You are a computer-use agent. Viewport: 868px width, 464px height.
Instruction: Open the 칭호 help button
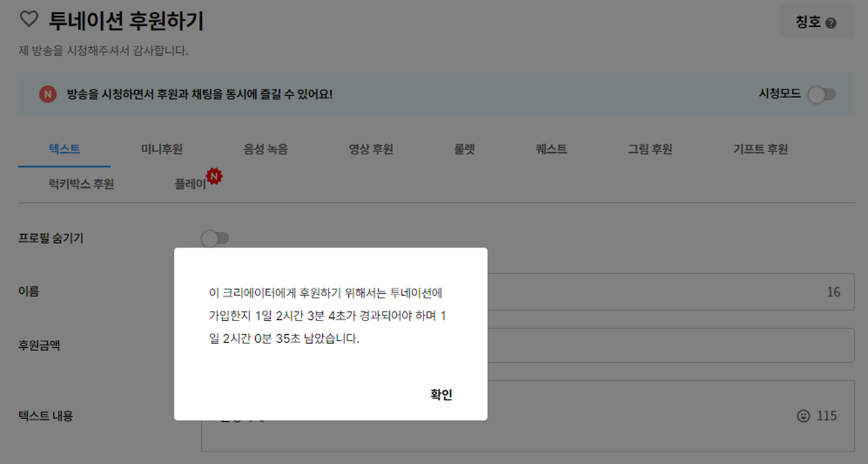click(x=816, y=22)
